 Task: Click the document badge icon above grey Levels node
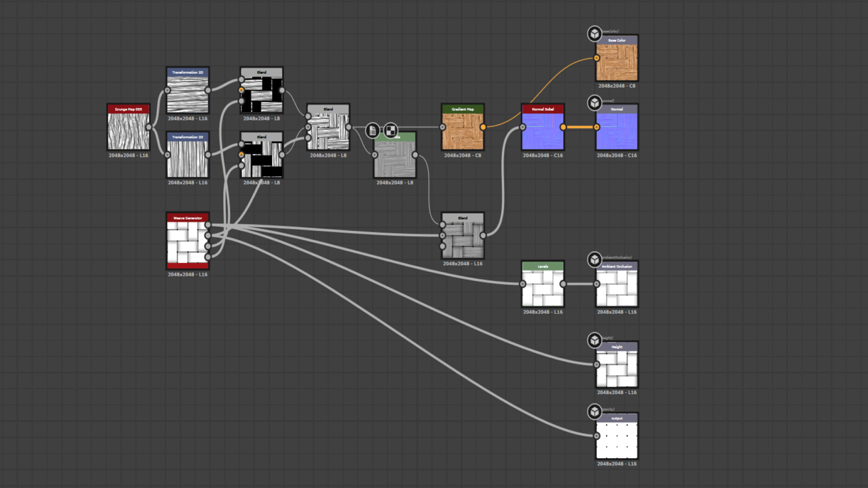click(x=373, y=130)
